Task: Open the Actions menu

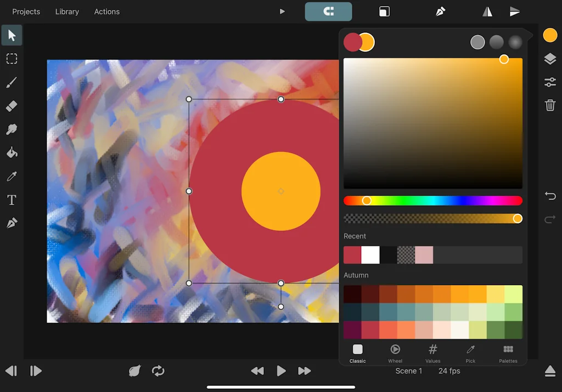Action: [x=106, y=12]
